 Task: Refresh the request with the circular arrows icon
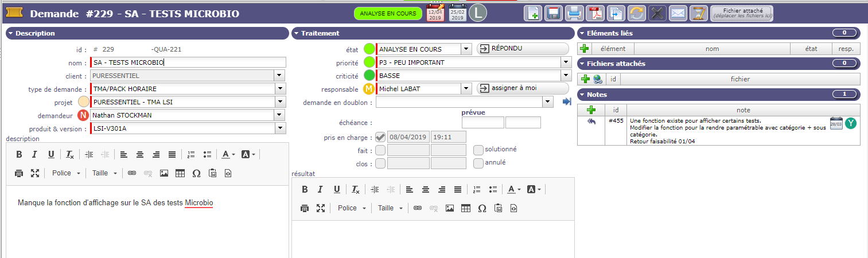pyautogui.click(x=637, y=13)
